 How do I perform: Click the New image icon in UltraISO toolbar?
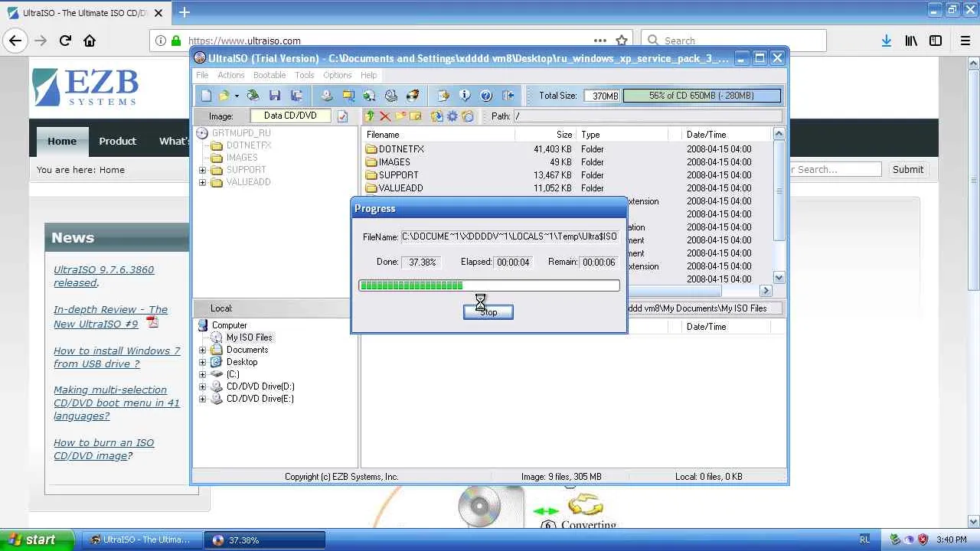[x=206, y=96]
